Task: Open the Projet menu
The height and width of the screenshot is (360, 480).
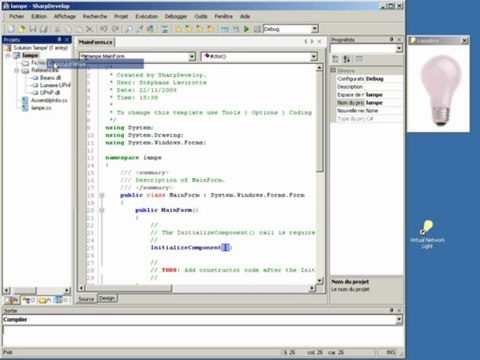Action: click(x=121, y=16)
